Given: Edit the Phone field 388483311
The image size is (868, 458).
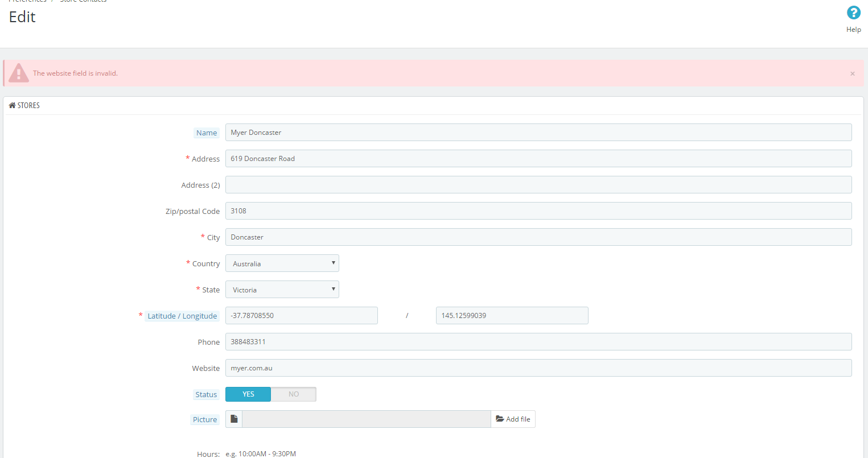Looking at the screenshot, I should click(x=538, y=342).
